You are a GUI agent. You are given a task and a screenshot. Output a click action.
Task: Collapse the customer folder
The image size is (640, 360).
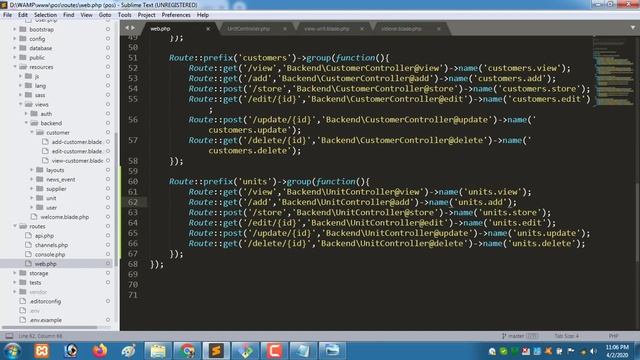point(32,133)
